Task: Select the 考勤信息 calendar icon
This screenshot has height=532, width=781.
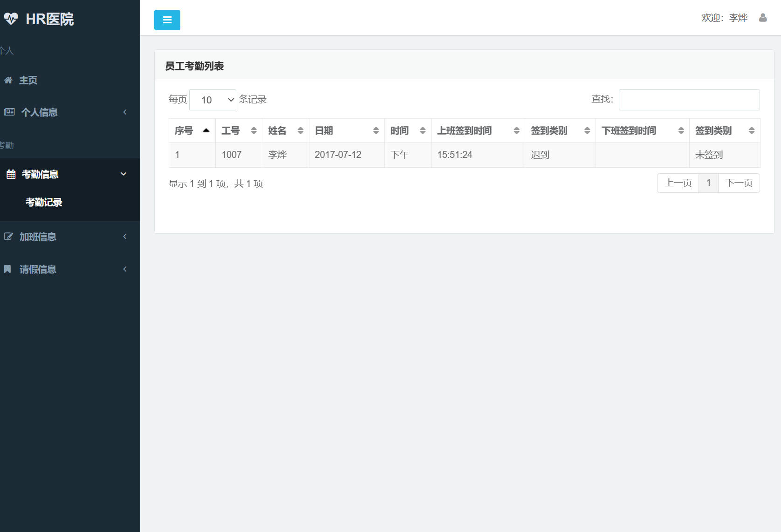Action: tap(10, 174)
